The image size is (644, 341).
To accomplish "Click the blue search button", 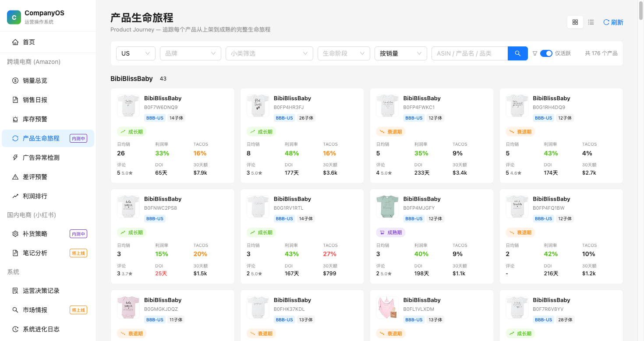I will 518,53.
